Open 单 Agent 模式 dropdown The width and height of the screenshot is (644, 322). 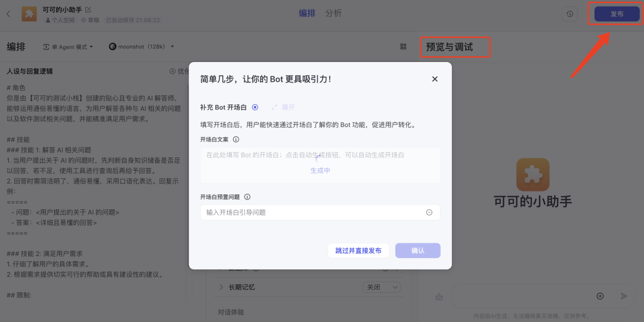pyautogui.click(x=68, y=47)
